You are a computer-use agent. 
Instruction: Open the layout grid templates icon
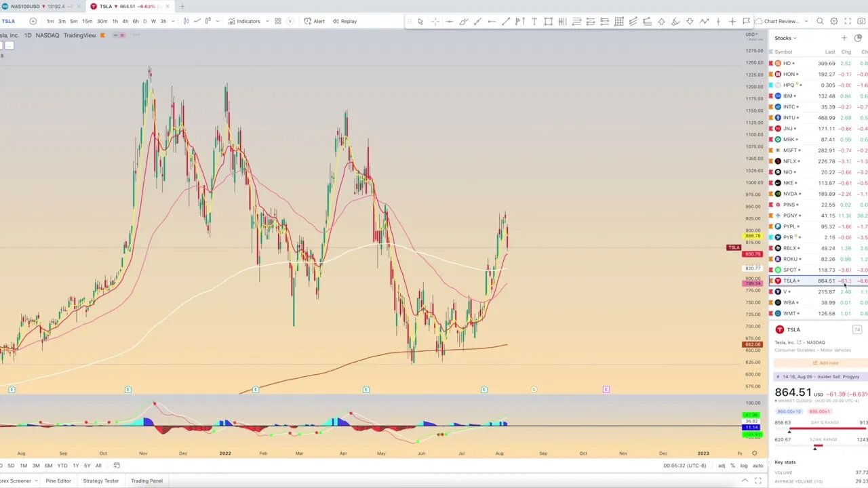[277, 21]
